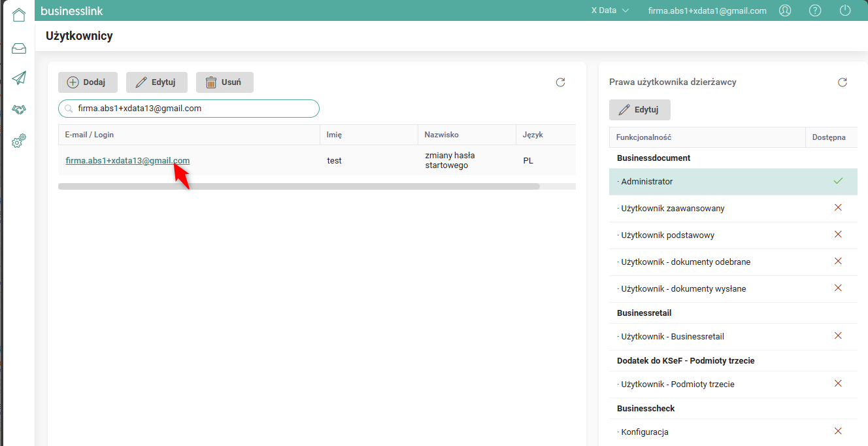
Task: Click Edytuj in user rights panel
Action: (x=640, y=110)
